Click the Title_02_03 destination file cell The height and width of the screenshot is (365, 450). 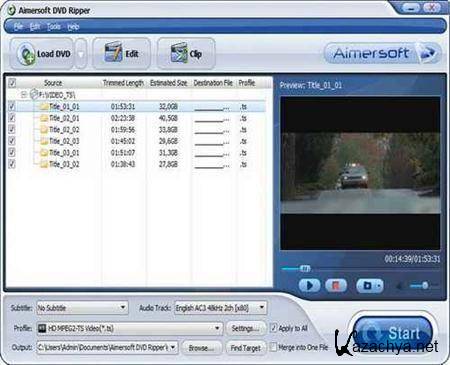pyautogui.click(x=212, y=142)
